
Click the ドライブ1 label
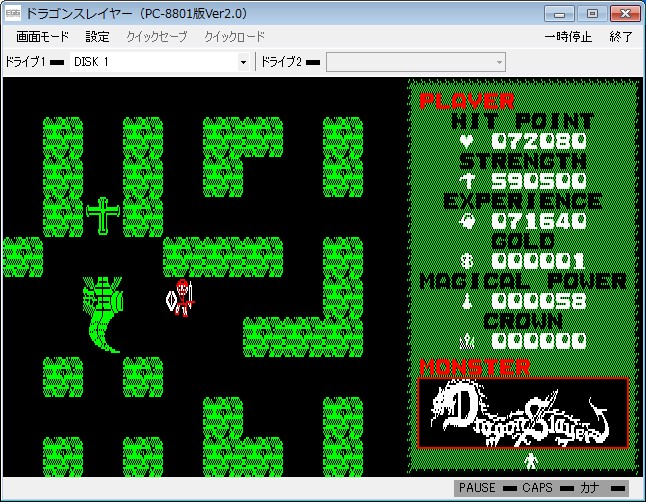coord(24,62)
